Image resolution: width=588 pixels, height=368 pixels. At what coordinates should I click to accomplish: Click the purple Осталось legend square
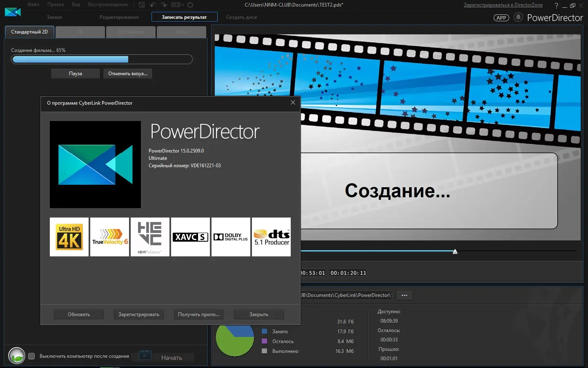[264, 341]
